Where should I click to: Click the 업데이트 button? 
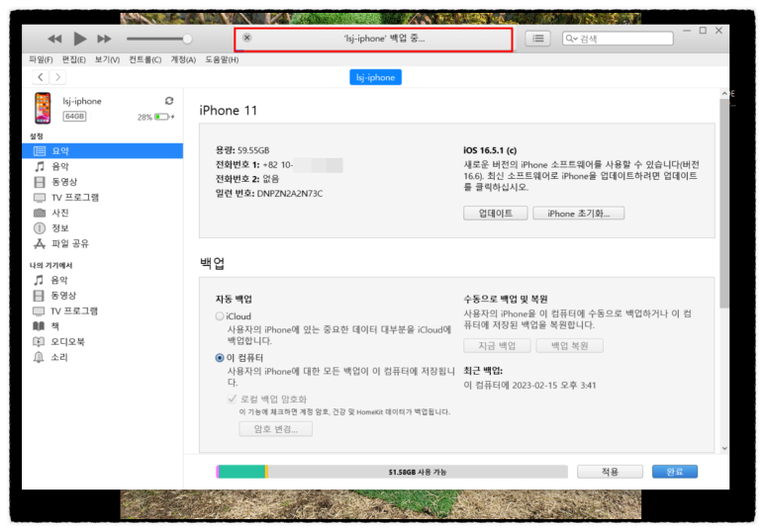[x=495, y=213]
